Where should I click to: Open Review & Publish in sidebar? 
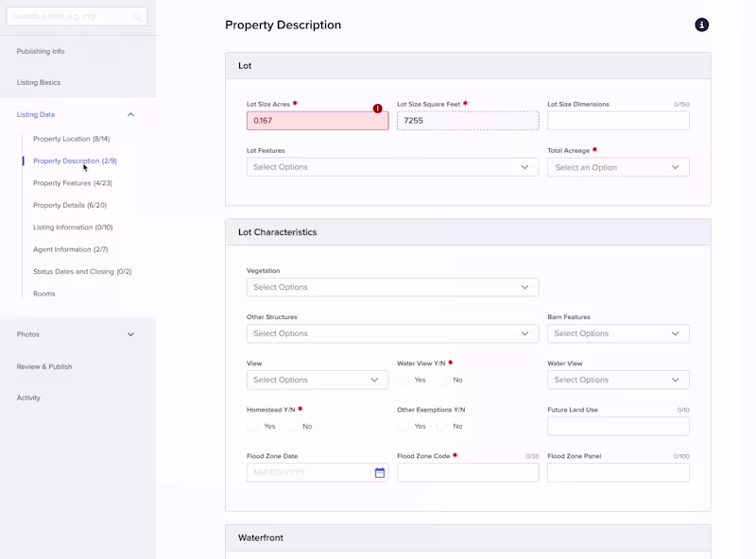pos(44,366)
